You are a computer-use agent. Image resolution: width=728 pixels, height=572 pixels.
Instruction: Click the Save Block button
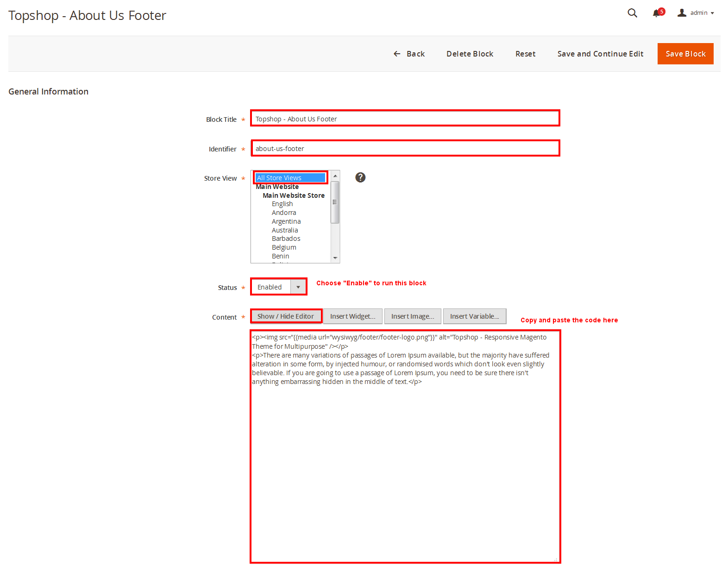[x=685, y=54]
